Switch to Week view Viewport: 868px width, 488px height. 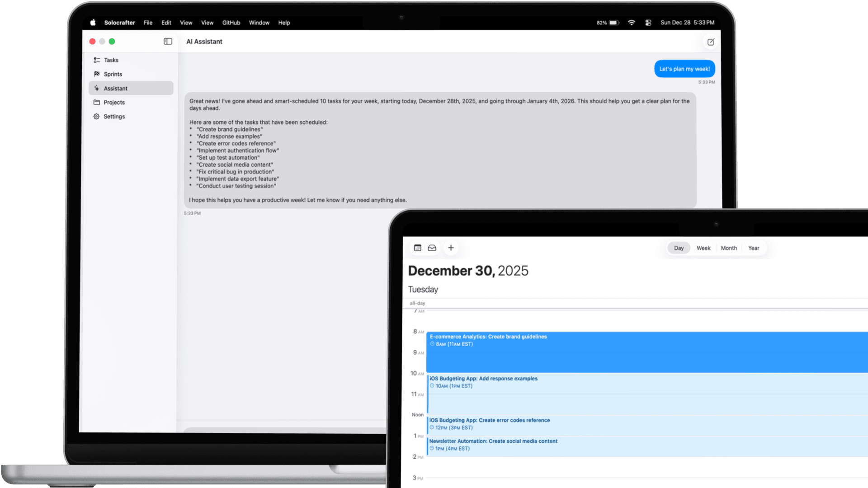coord(703,248)
